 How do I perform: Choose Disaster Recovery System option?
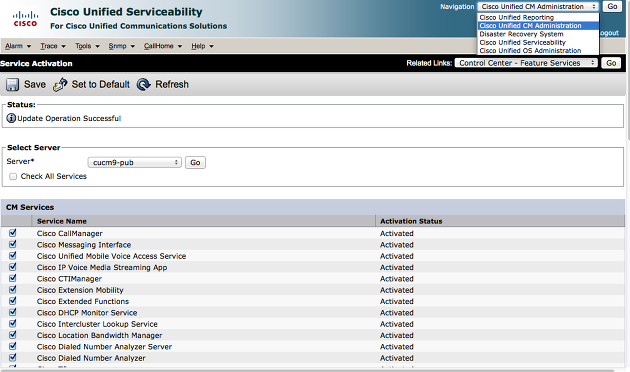(x=538, y=34)
